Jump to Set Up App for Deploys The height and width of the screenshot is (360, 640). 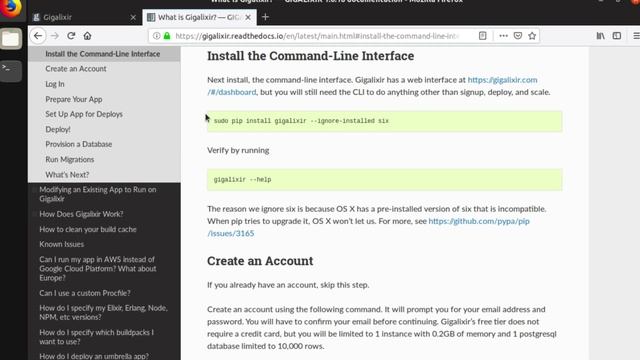[x=84, y=114]
